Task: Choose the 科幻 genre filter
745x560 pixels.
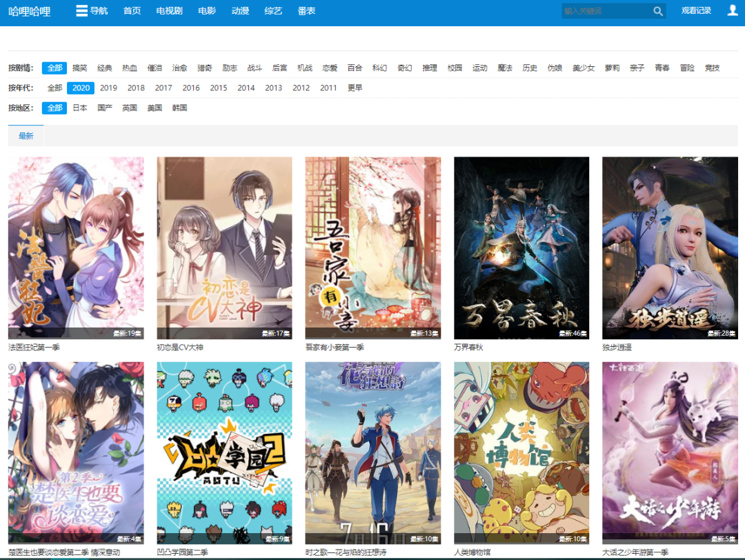Action: 379,68
